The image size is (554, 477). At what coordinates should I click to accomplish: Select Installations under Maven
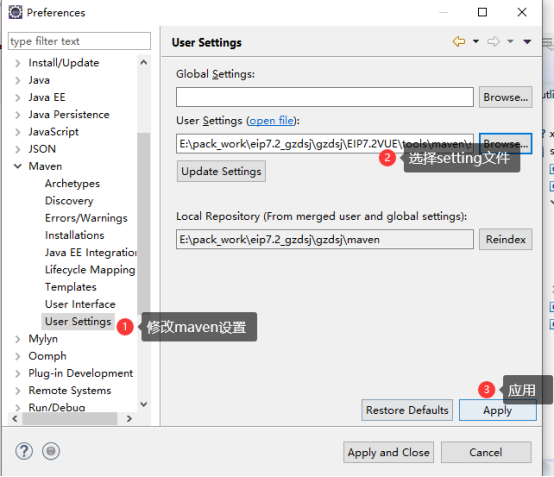tap(75, 235)
